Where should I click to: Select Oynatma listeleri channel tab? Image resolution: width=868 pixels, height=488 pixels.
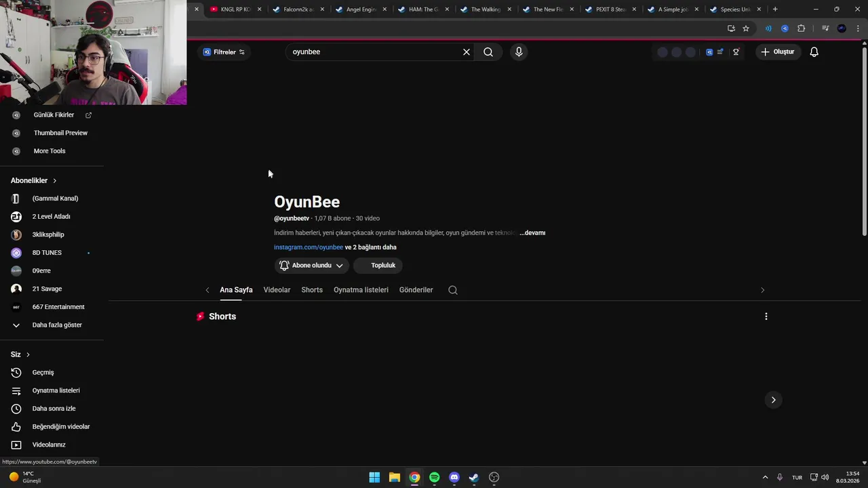coord(361,290)
